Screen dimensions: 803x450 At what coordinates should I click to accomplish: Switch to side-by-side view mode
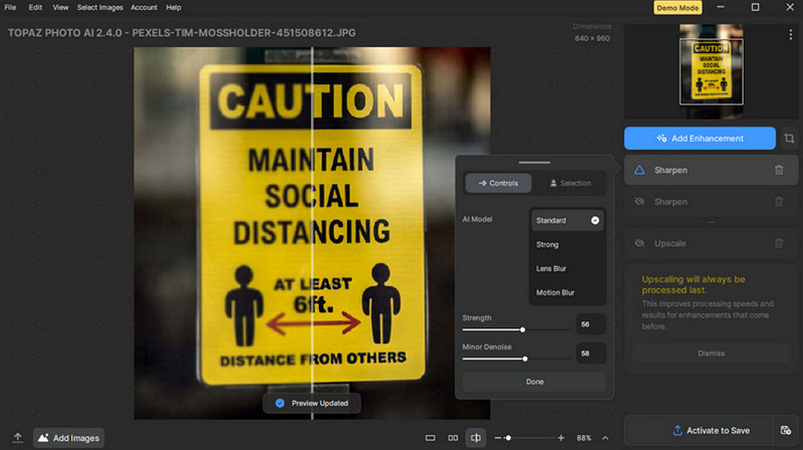tap(453, 438)
